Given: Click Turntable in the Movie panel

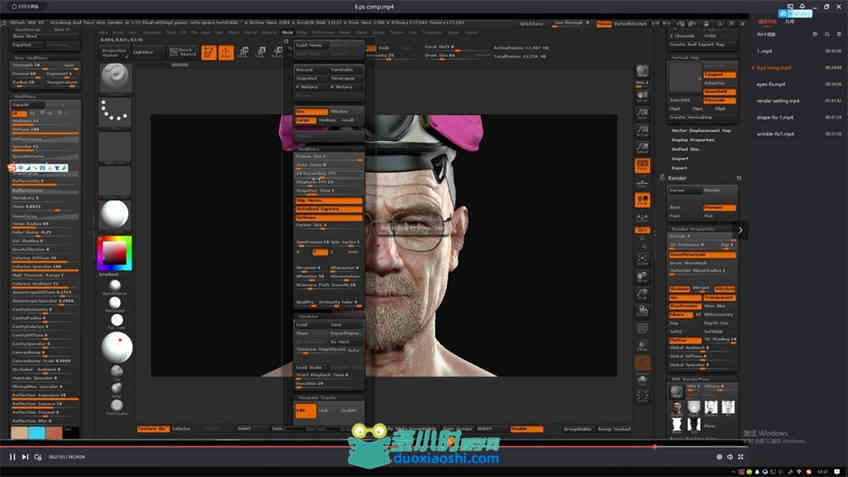Looking at the screenshot, I should [345, 70].
